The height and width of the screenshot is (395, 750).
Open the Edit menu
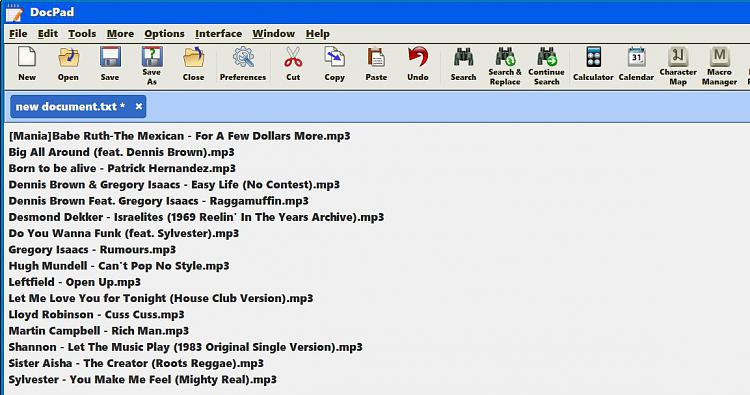point(48,33)
